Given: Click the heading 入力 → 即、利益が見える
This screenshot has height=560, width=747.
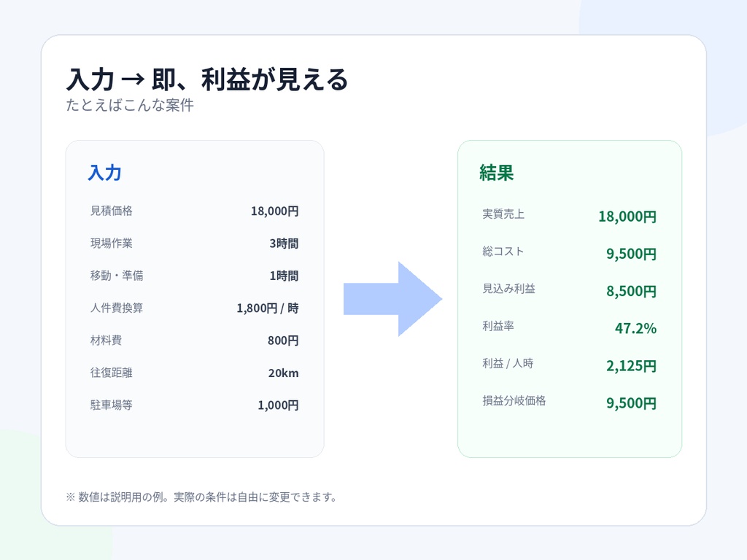Looking at the screenshot, I should point(207,79).
